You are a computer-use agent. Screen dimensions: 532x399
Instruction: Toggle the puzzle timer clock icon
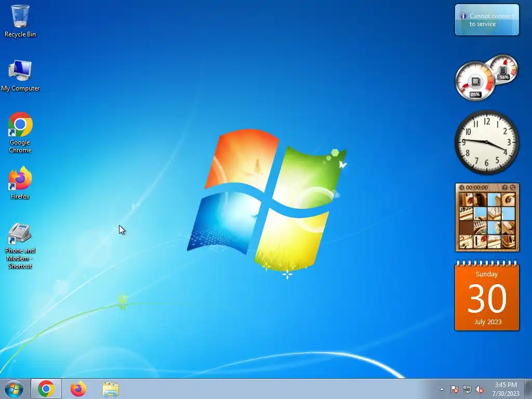tap(461, 188)
